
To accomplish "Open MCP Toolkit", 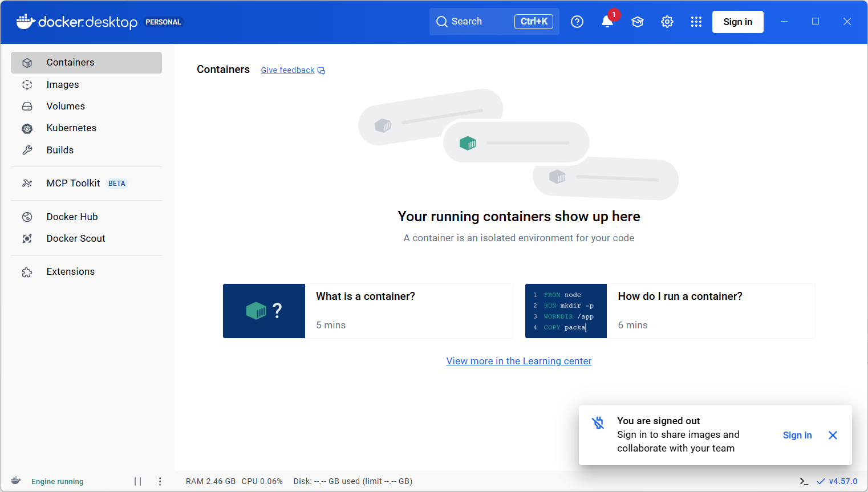I will [86, 183].
